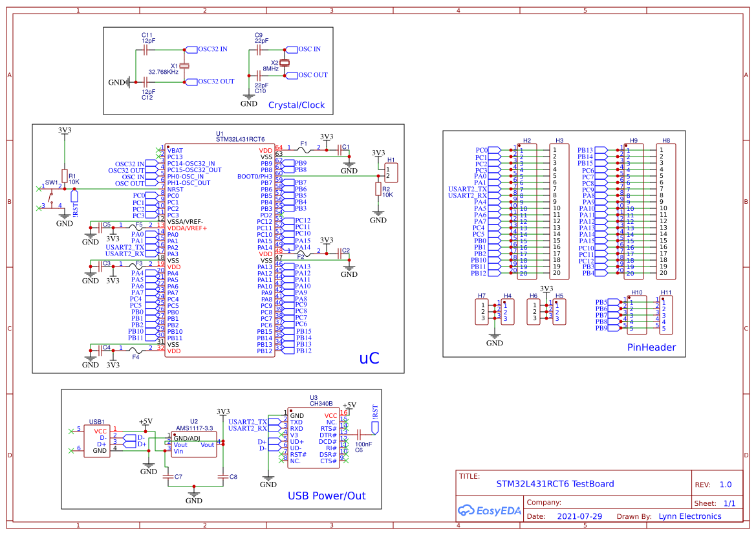Select capacitor C10 22pF symbol

pos(259,76)
